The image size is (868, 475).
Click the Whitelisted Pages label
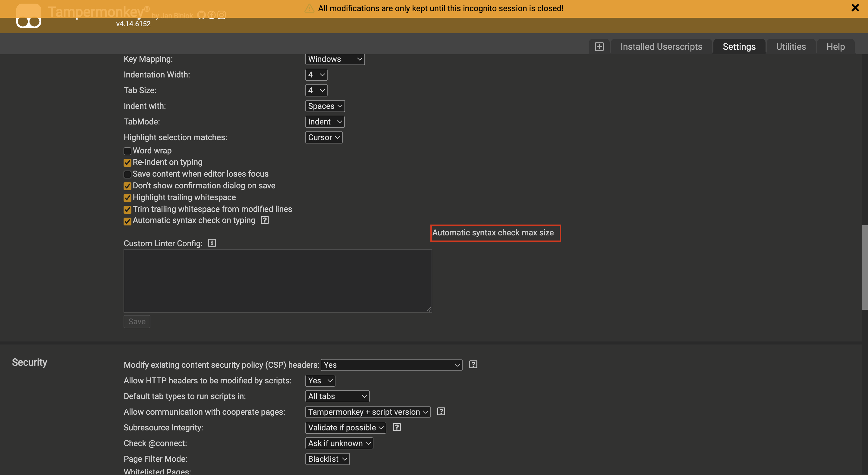tap(157, 471)
